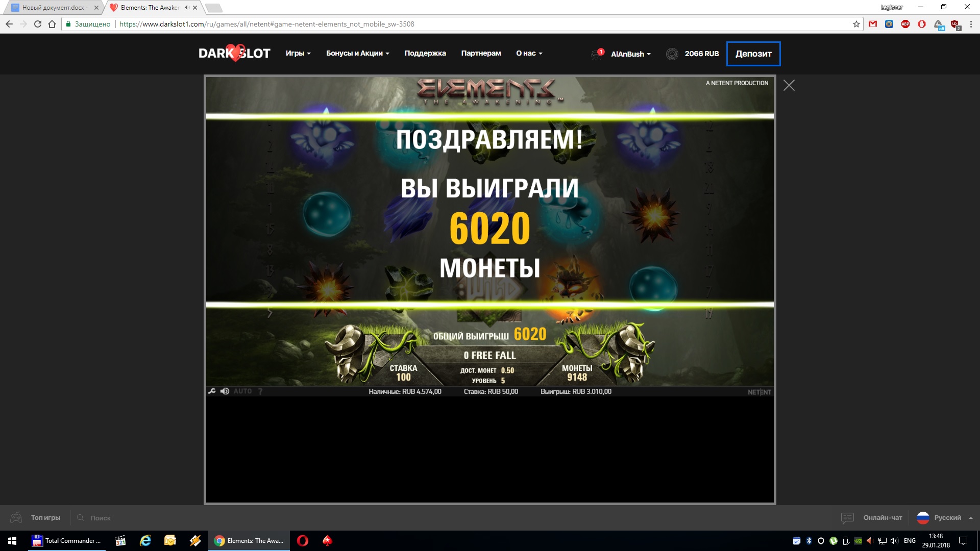The width and height of the screenshot is (980, 551).
Task: Click the NETENT logo in game bar
Action: point(759,392)
